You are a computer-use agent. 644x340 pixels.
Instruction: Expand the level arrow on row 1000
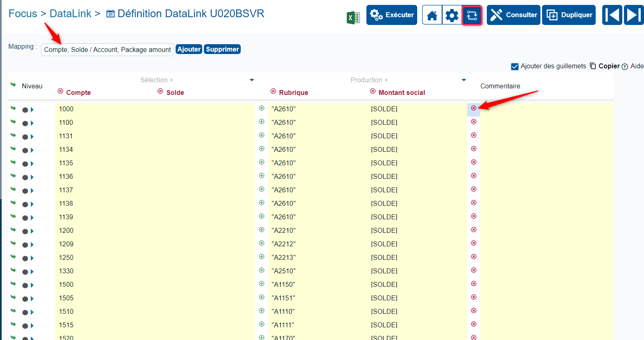click(32, 110)
